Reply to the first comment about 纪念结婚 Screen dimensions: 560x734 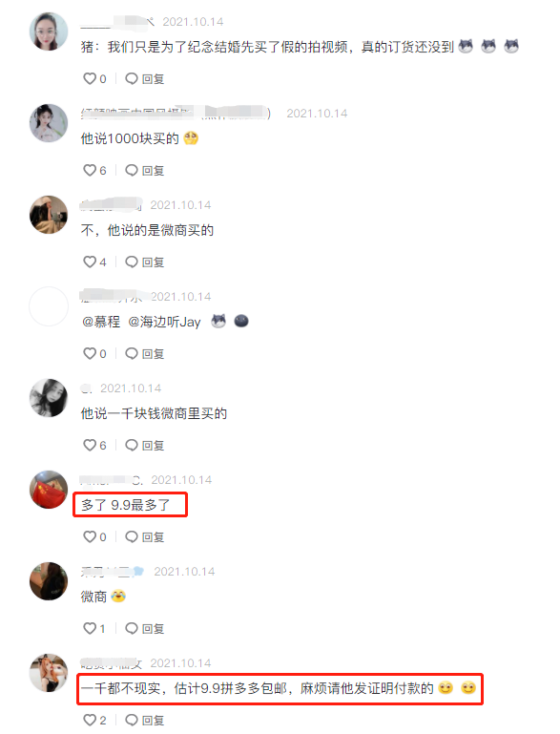[145, 78]
